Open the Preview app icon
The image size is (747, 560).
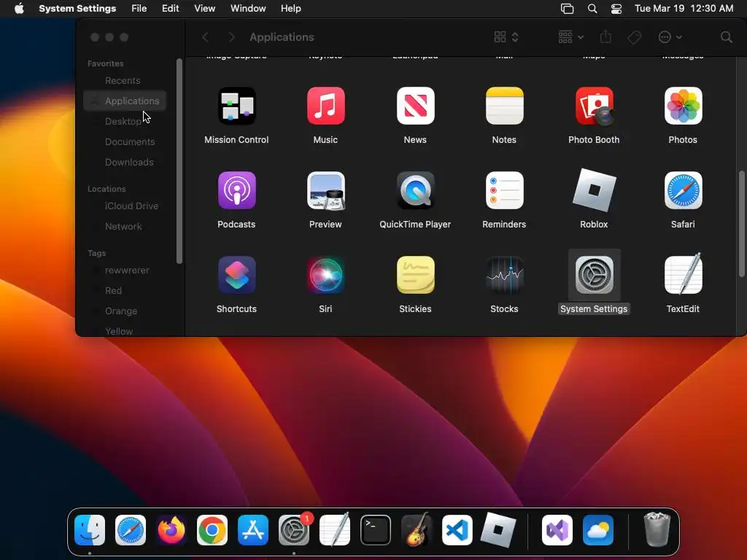coord(326,190)
